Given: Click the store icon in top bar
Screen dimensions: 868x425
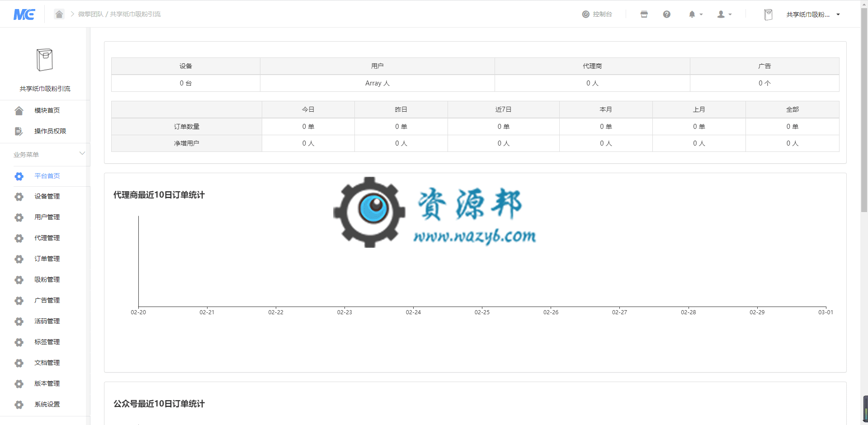Looking at the screenshot, I should [644, 14].
